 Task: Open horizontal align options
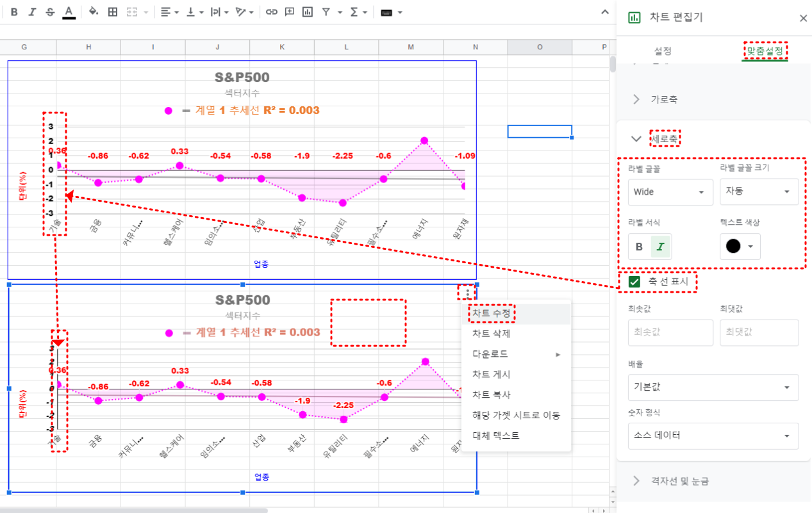[170, 12]
